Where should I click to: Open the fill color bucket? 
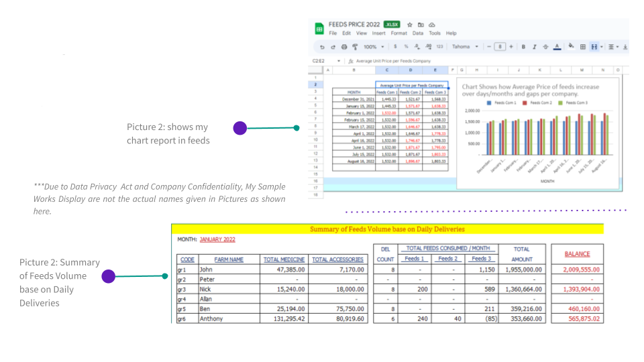(x=571, y=46)
